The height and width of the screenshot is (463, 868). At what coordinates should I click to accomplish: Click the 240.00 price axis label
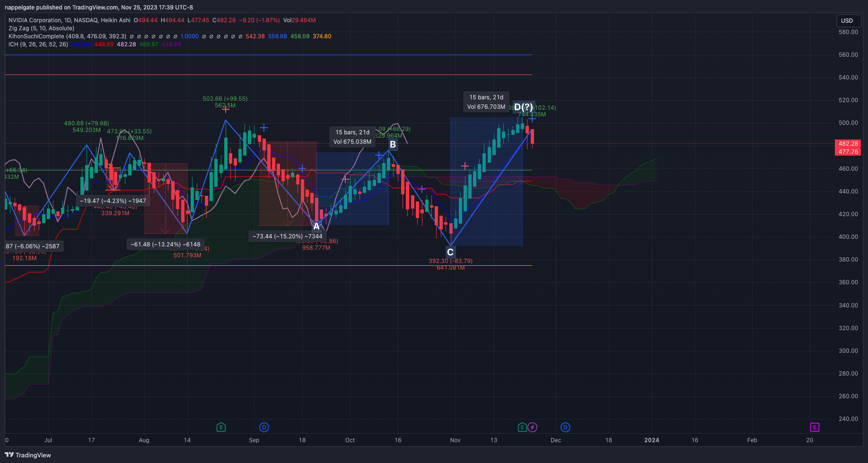pos(848,419)
